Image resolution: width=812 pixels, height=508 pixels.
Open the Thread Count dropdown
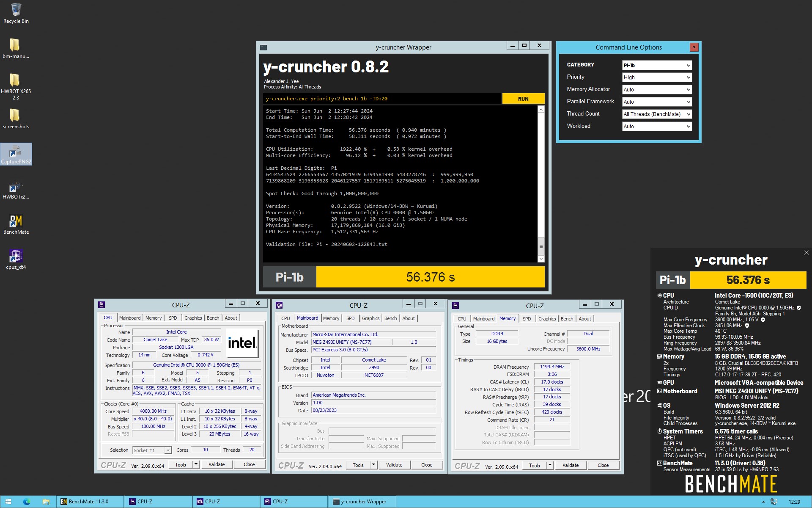point(657,114)
